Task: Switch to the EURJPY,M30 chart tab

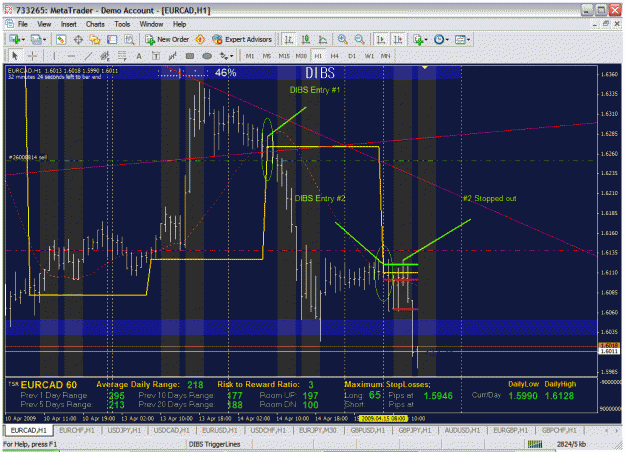Action: (318, 430)
